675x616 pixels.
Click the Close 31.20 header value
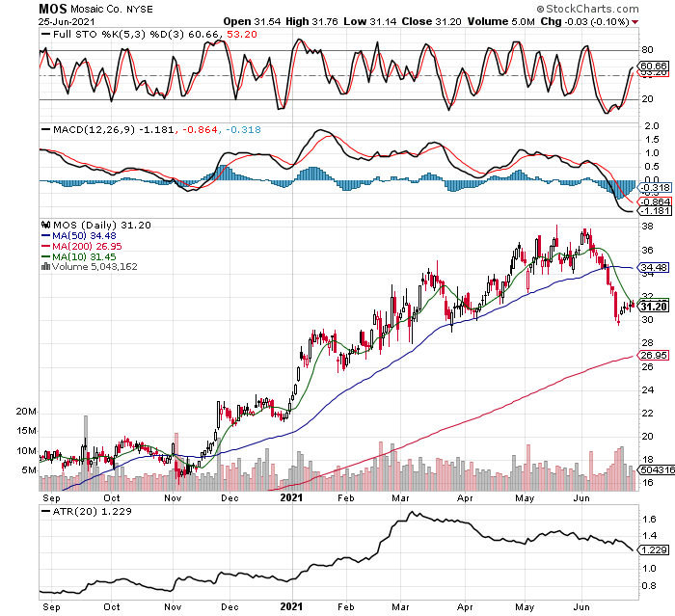click(431, 21)
